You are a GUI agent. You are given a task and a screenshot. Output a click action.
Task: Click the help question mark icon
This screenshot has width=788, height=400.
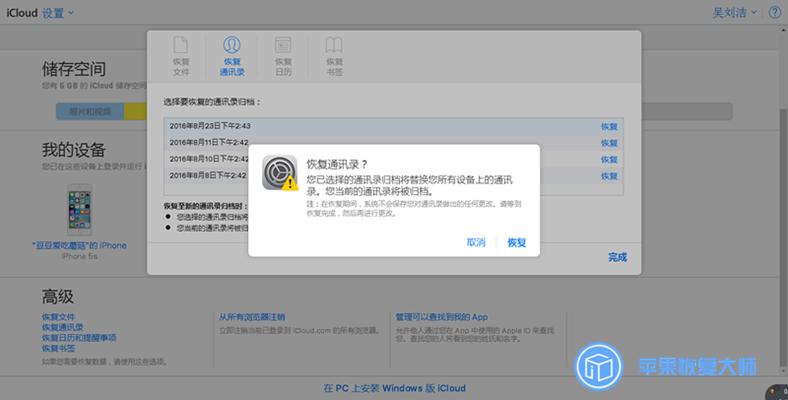[x=775, y=13]
